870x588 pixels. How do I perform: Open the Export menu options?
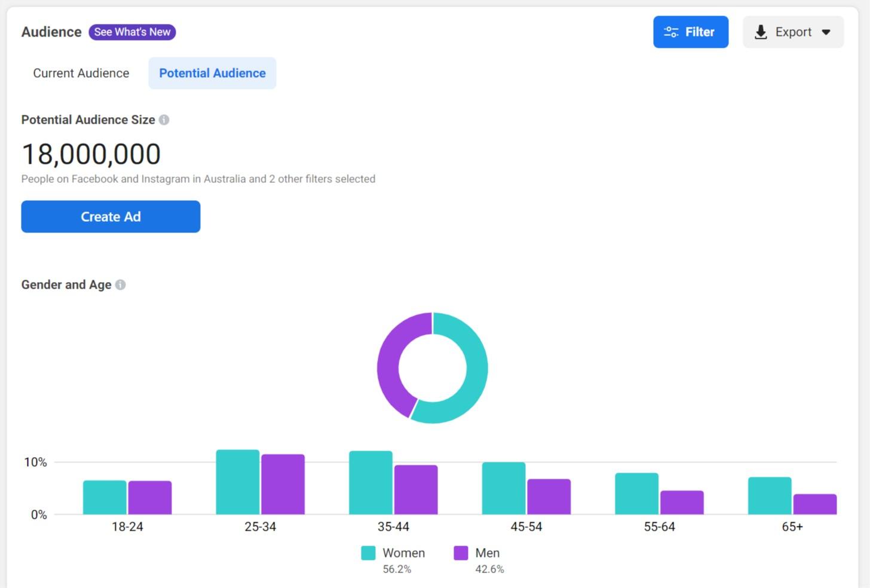click(x=793, y=32)
